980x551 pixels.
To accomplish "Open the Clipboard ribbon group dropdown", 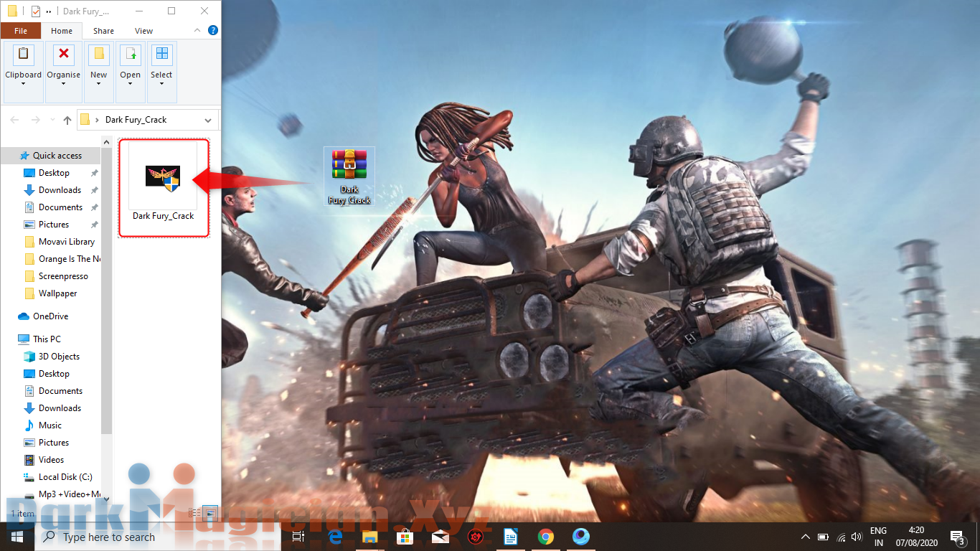I will (23, 72).
